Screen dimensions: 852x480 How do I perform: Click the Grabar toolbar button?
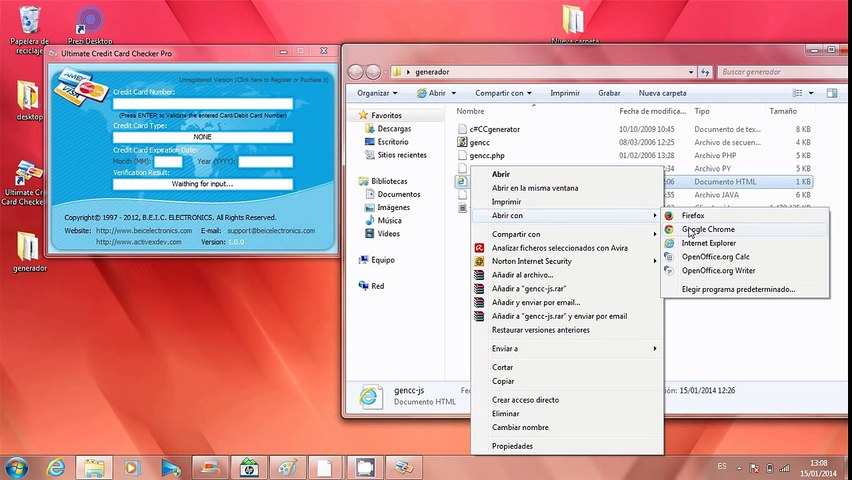click(609, 93)
